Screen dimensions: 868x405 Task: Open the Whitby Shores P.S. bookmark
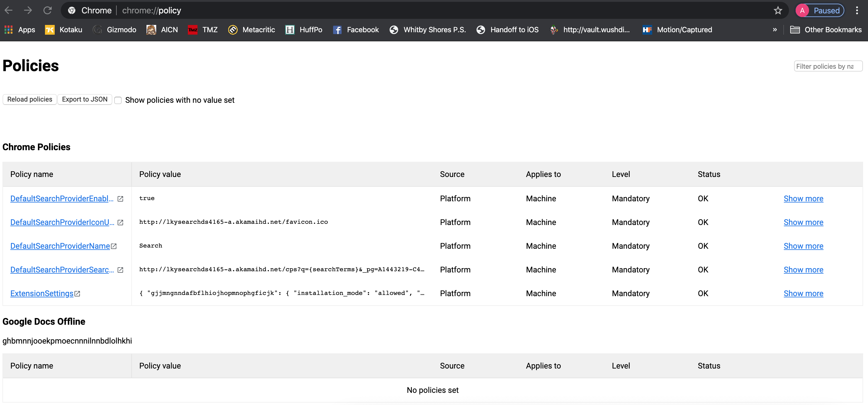[x=428, y=30]
